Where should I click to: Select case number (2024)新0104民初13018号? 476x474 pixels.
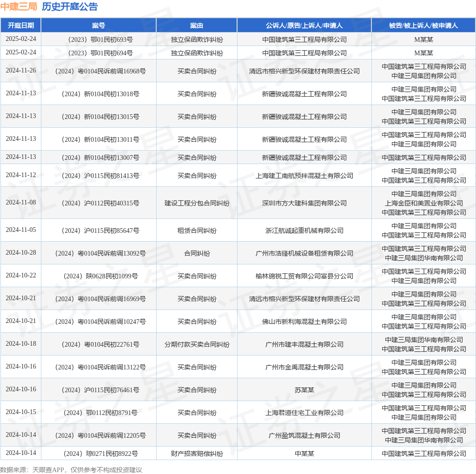(100, 94)
